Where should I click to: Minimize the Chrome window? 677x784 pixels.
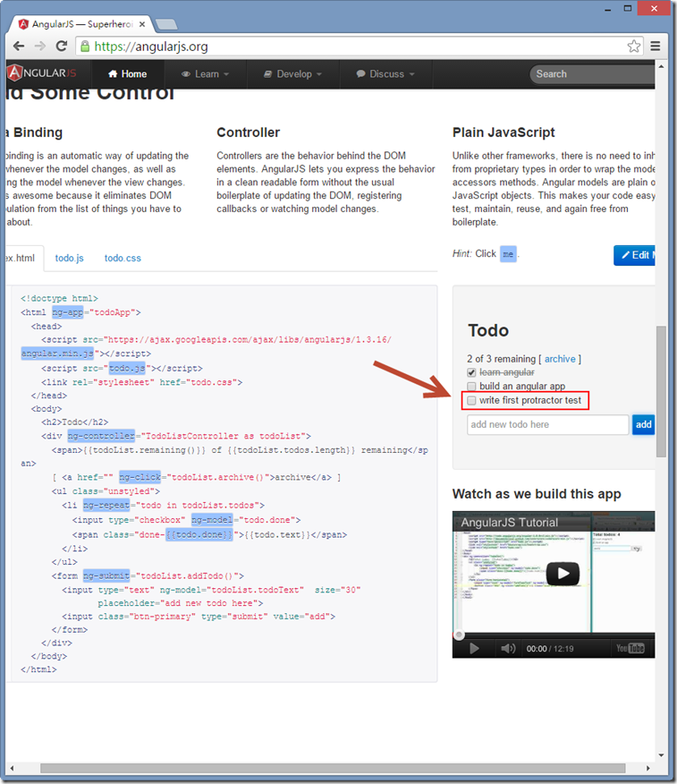coord(608,8)
